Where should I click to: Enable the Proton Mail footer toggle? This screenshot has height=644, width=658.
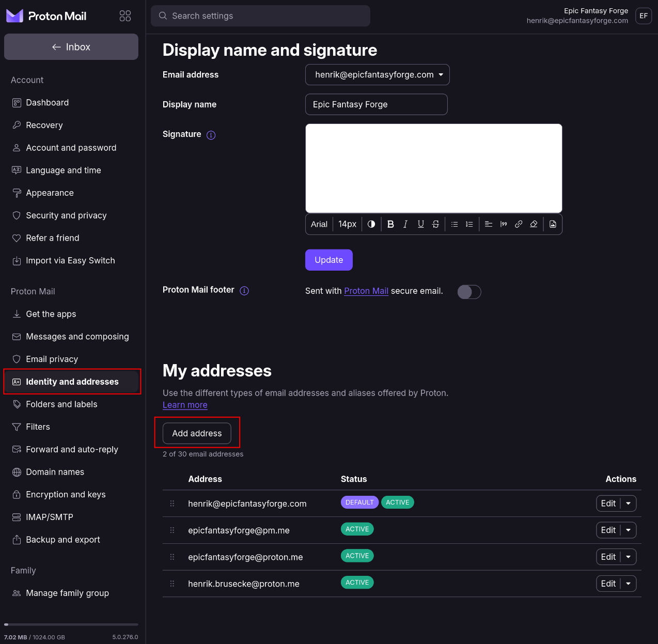[x=469, y=292]
